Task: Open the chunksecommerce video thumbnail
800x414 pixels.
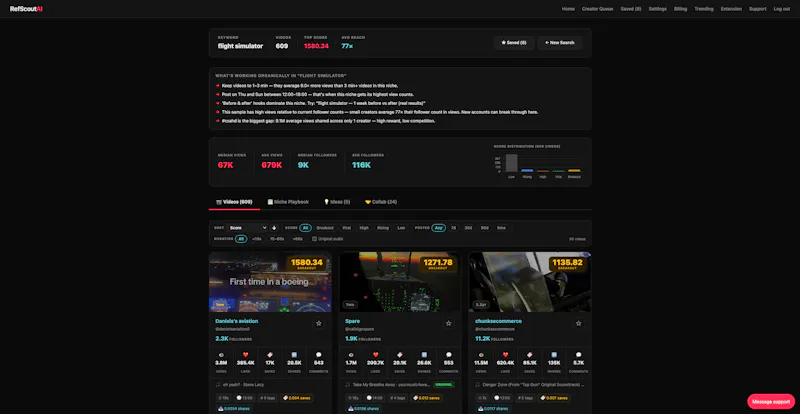Action: [530, 282]
